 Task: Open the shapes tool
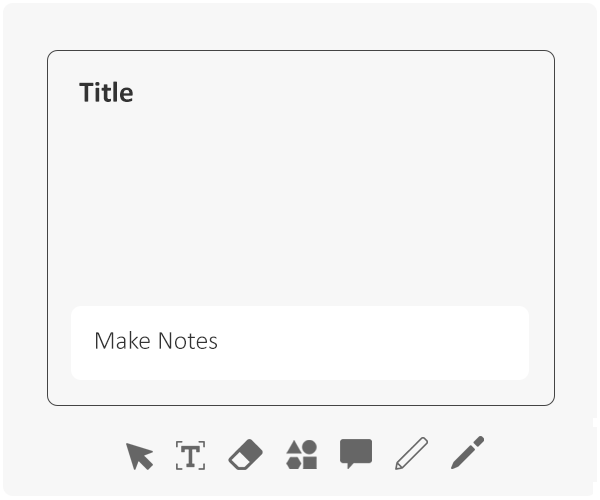302,454
